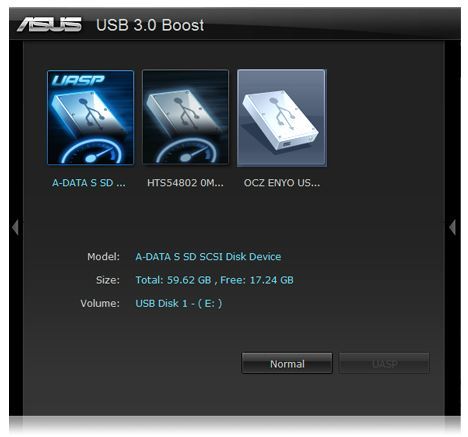Switch the drive to Normal mode

287,364
